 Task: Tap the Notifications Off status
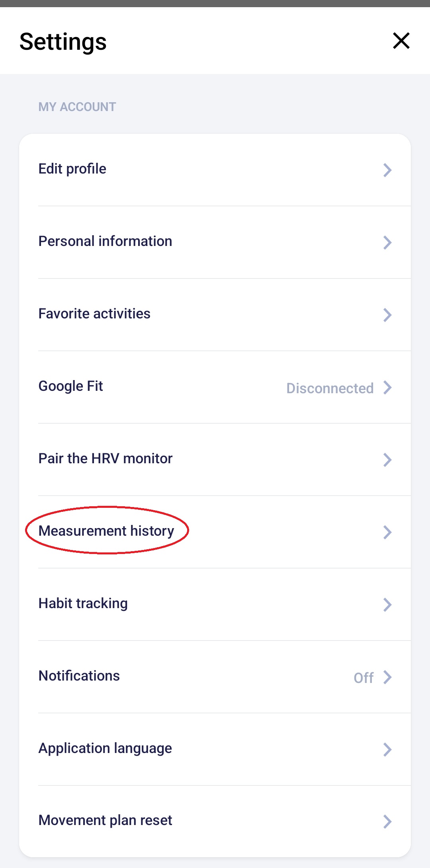[363, 678]
